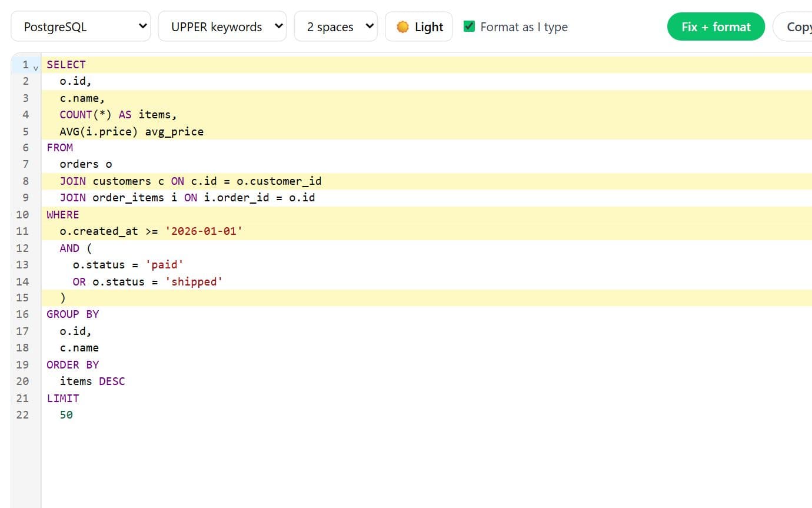Click line number 18 in the gutter
Image resolution: width=812 pixels, height=508 pixels.
[x=22, y=348]
